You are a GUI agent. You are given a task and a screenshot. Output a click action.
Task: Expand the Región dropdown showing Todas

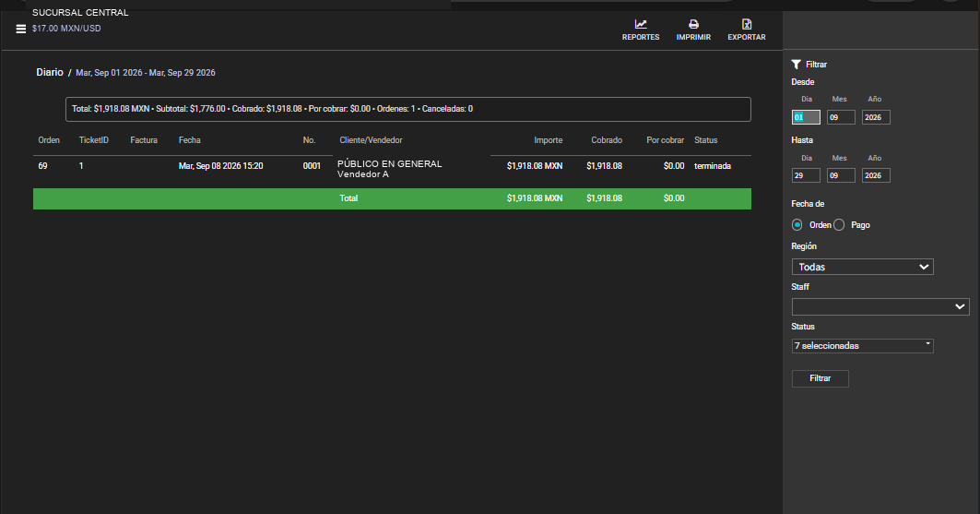[863, 267]
